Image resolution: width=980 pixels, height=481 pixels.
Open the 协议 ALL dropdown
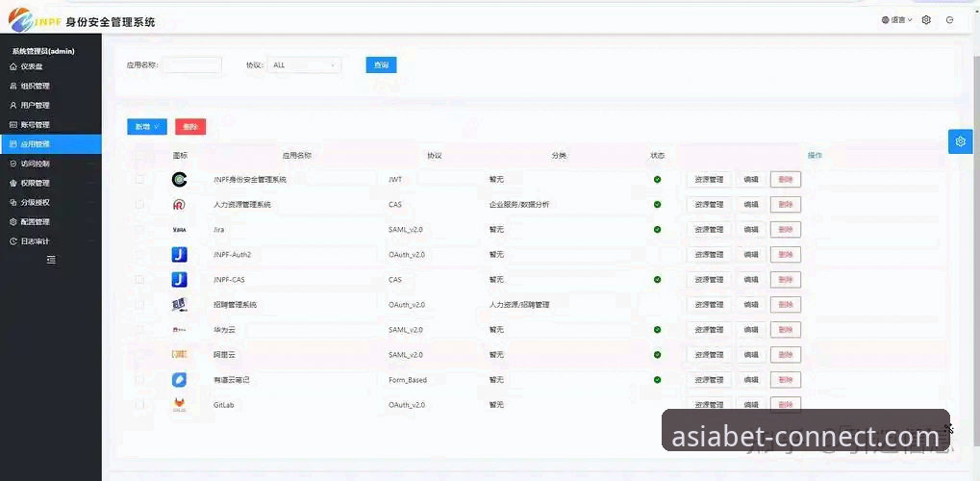click(x=304, y=65)
